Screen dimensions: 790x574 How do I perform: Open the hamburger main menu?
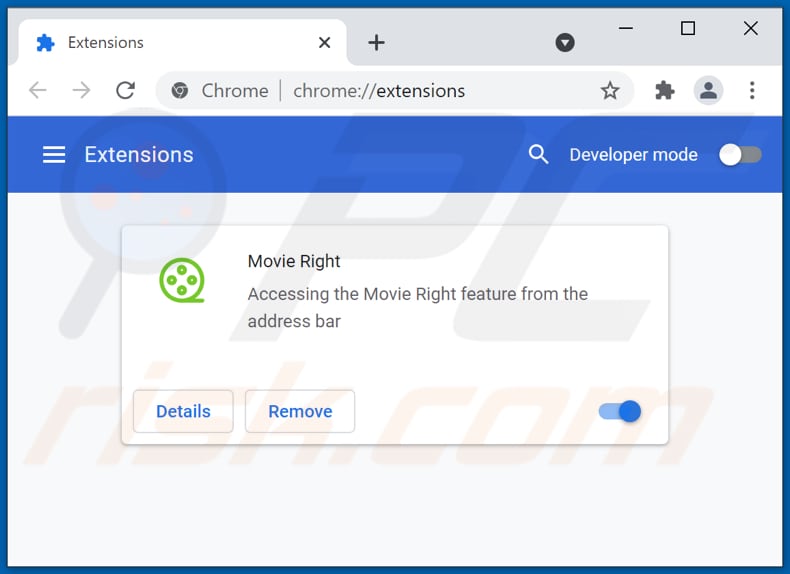point(54,155)
